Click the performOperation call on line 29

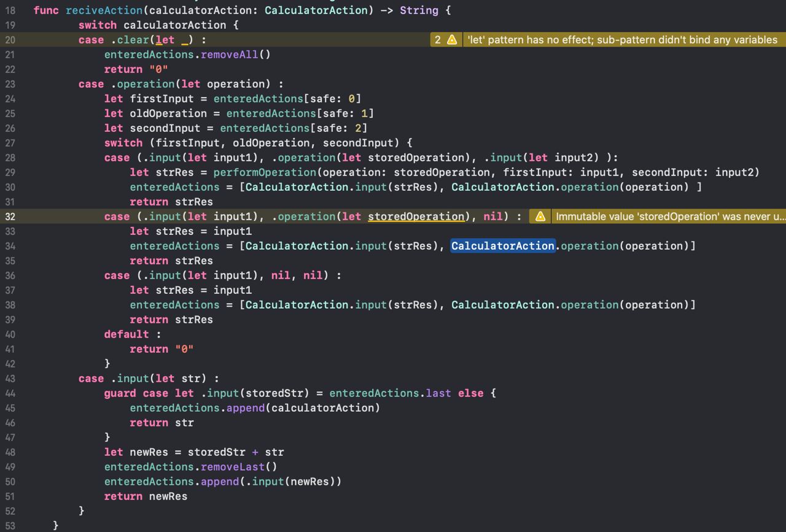click(265, 172)
